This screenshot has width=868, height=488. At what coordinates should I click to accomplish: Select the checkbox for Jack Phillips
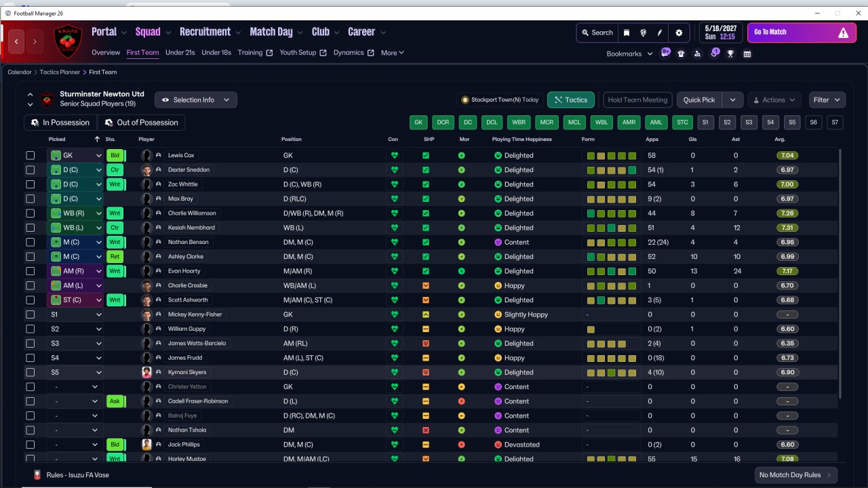[30, 445]
